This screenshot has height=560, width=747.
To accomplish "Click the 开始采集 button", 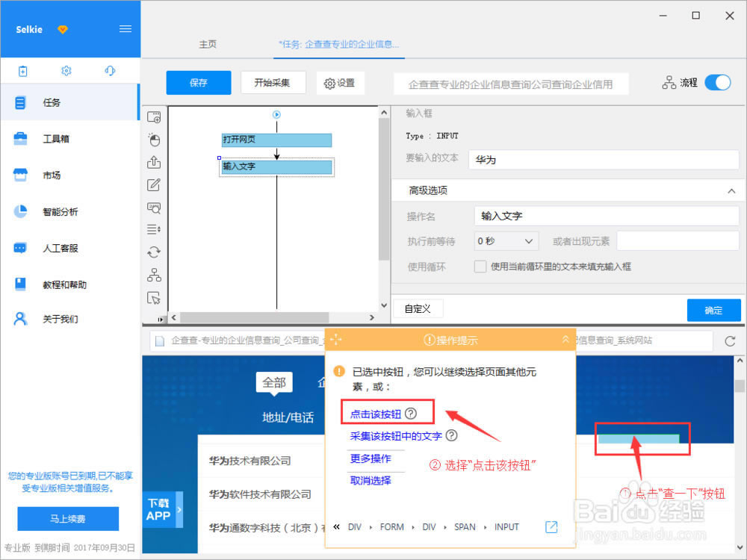I will click(272, 83).
